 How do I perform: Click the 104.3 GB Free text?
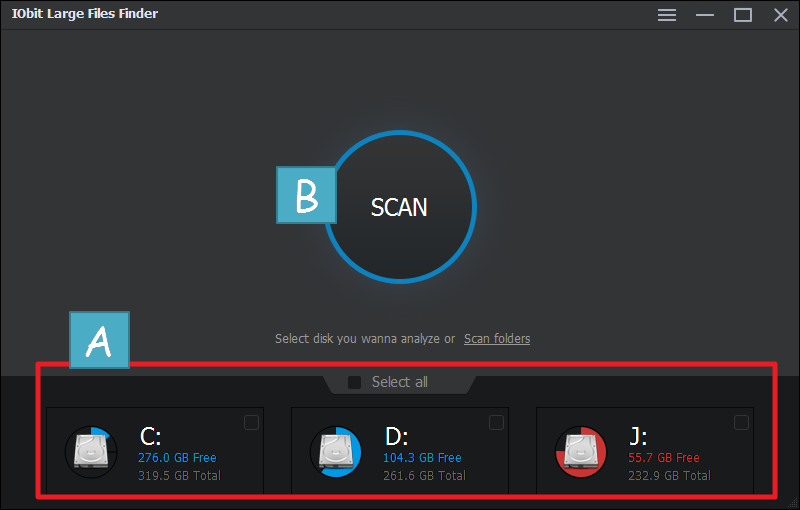click(x=422, y=458)
